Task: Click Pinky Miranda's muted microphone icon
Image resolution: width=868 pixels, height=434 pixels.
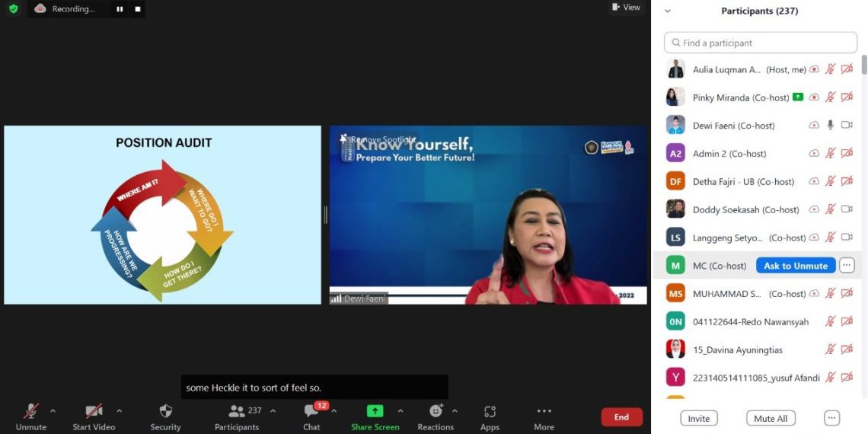Action: [830, 97]
